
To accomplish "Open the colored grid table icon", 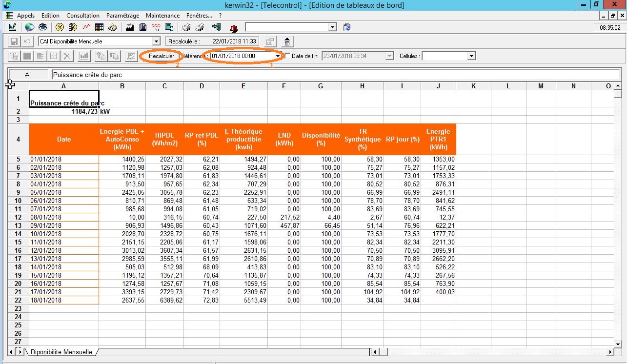I will pyautogui.click(x=100, y=27).
